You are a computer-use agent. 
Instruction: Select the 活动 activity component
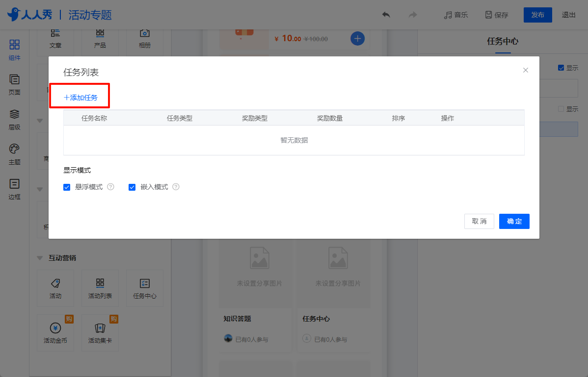(55, 288)
